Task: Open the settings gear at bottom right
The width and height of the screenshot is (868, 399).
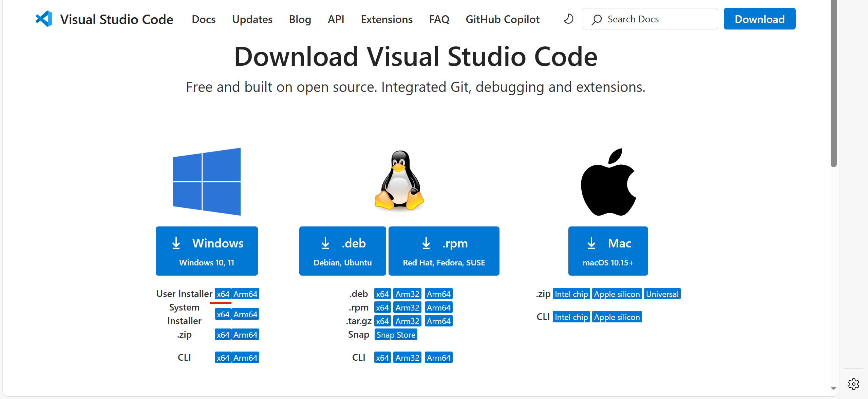Action: [x=854, y=384]
